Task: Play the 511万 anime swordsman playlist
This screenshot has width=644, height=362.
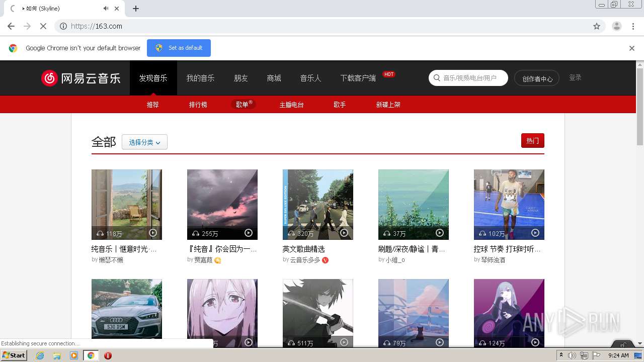Action: [344, 342]
